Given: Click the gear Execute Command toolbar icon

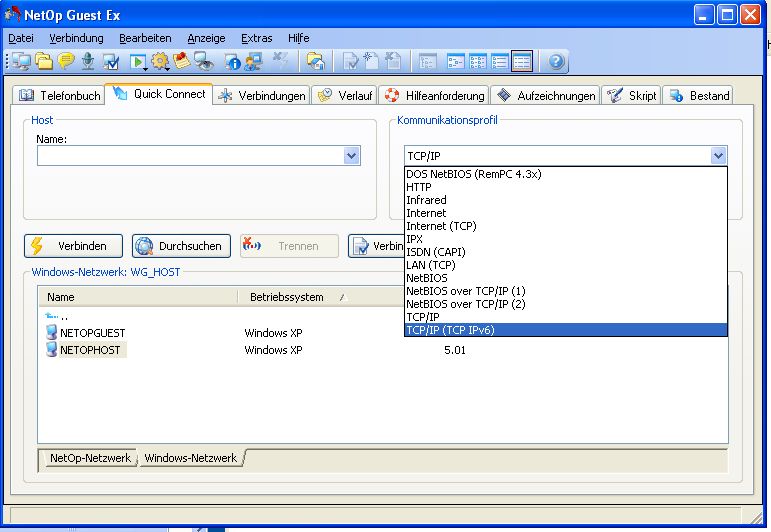Looking at the screenshot, I should pyautogui.click(x=160, y=61).
